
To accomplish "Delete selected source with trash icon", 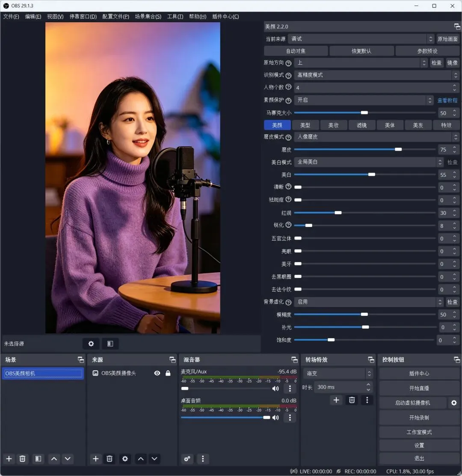I will pyautogui.click(x=110, y=459).
